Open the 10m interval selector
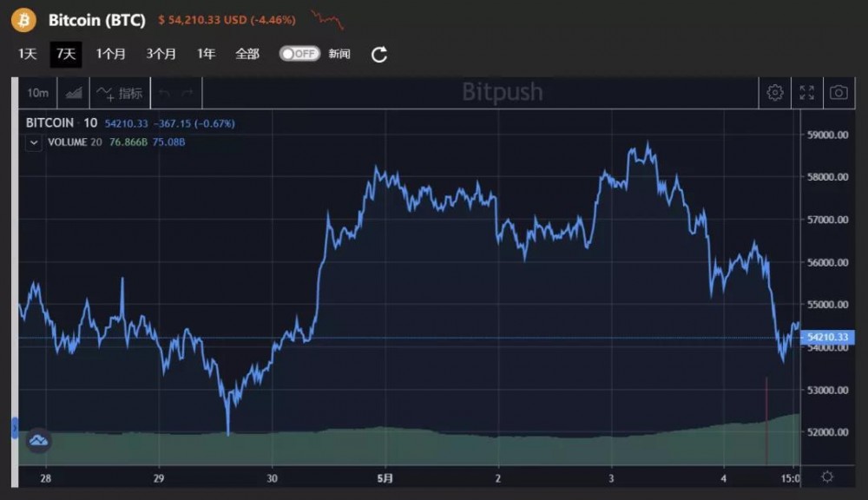Image resolution: width=868 pixels, height=500 pixels. click(x=36, y=91)
